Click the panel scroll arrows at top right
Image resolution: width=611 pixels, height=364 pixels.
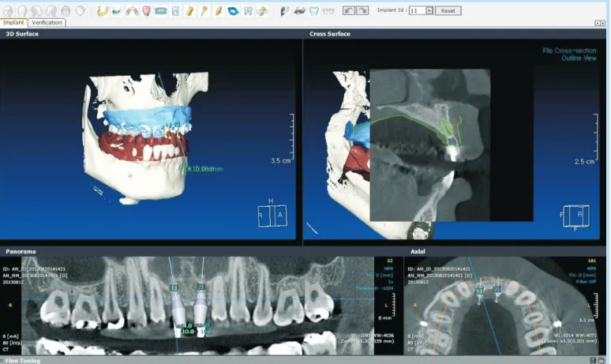pyautogui.click(x=600, y=23)
